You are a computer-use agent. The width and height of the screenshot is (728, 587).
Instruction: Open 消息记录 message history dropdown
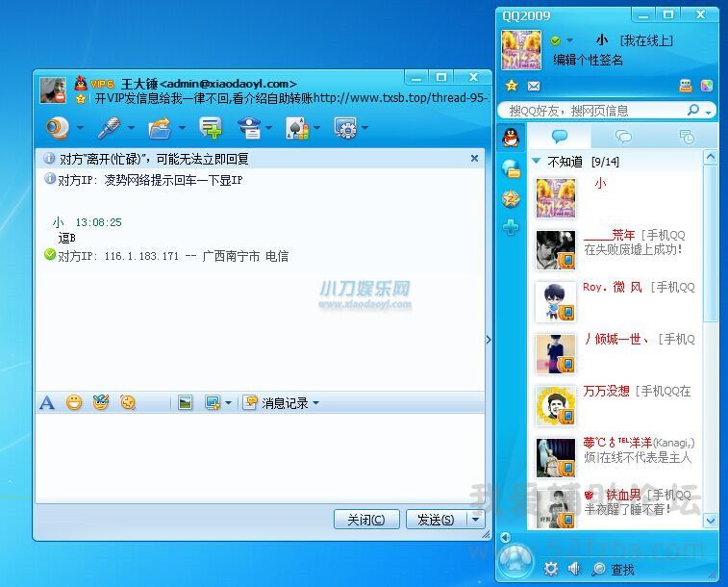click(x=282, y=402)
